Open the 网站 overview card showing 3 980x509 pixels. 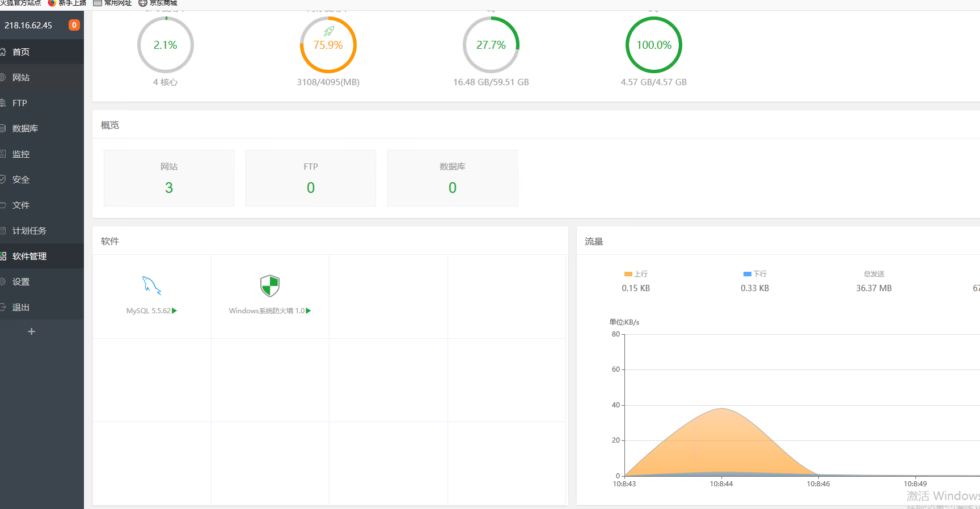coord(169,178)
